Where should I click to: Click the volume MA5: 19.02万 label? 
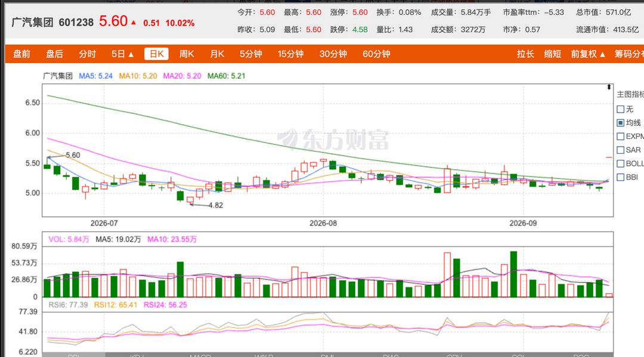pos(118,239)
